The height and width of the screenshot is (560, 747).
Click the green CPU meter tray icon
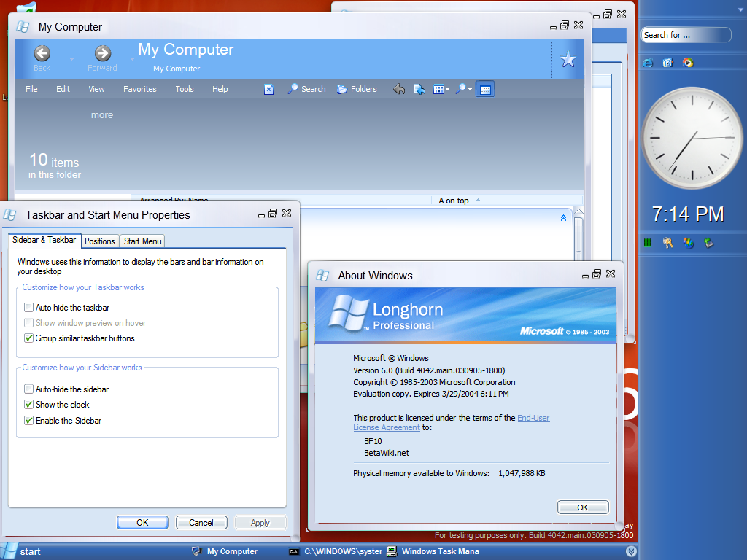pyautogui.click(x=648, y=243)
